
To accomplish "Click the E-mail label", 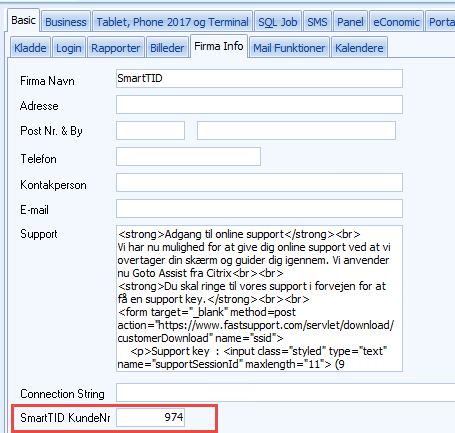I will coord(34,210).
